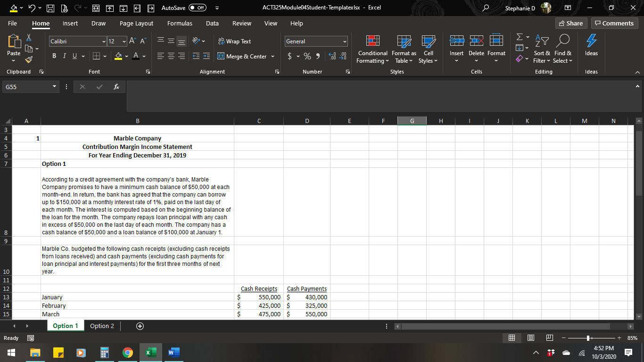The width and height of the screenshot is (644, 362).
Task: Switch to the Page Layout ribbon tab
Action: coord(136,23)
